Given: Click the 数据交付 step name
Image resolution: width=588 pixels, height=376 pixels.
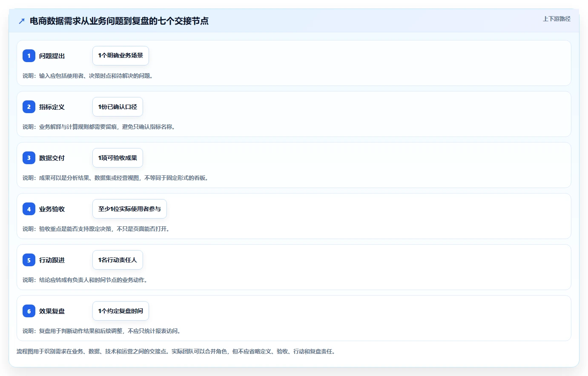Looking at the screenshot, I should (52, 158).
